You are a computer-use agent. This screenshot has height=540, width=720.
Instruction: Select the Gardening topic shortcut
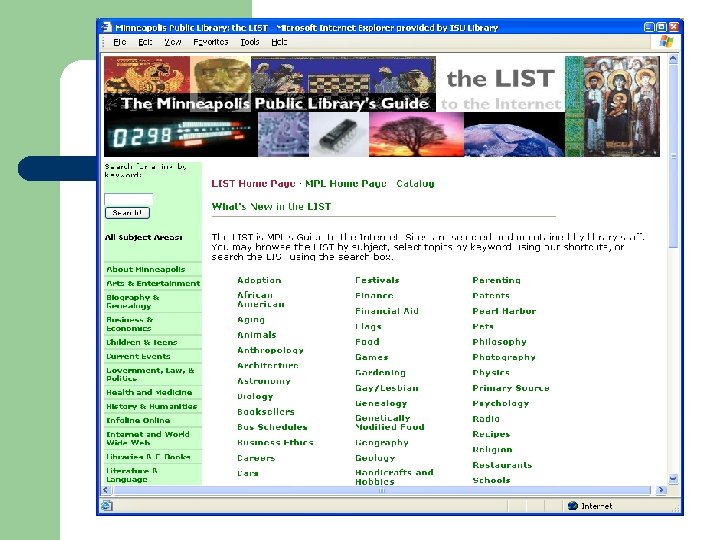point(381,372)
